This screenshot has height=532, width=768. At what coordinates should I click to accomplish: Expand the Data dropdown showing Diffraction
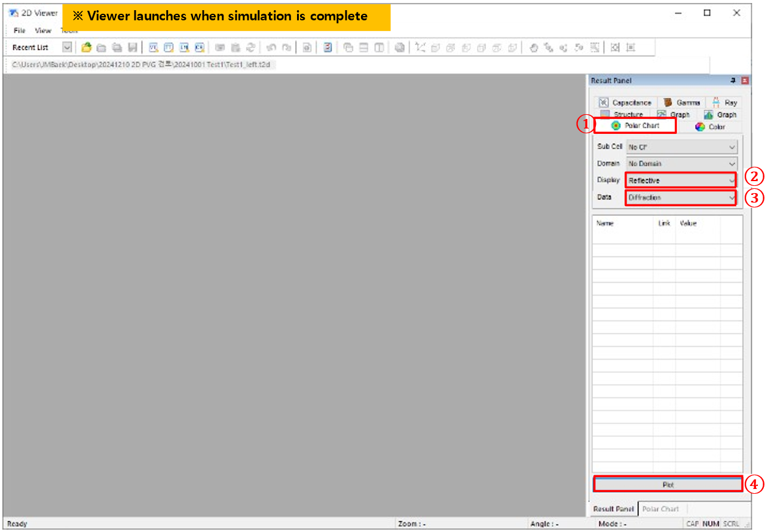coord(681,198)
